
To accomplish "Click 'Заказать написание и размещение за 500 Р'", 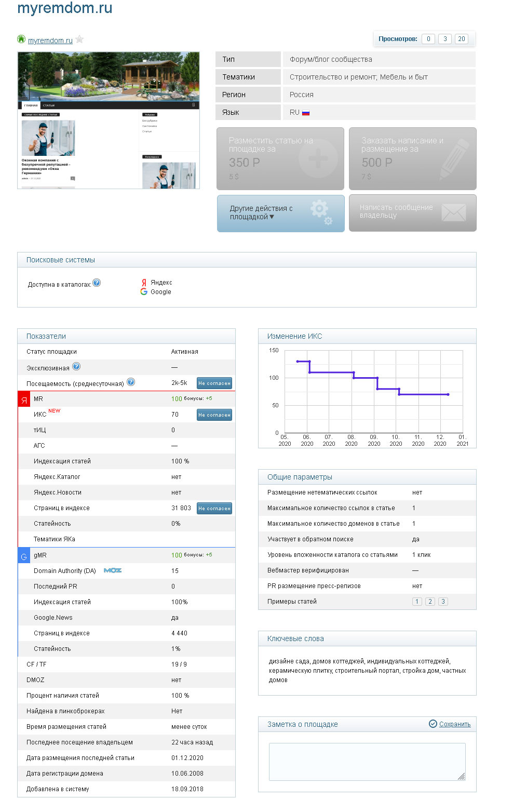I will point(413,158).
